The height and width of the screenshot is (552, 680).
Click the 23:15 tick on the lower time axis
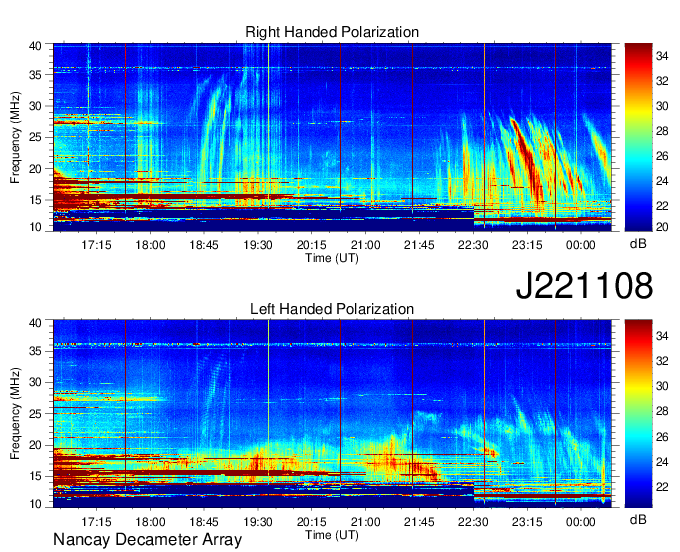coord(527,521)
